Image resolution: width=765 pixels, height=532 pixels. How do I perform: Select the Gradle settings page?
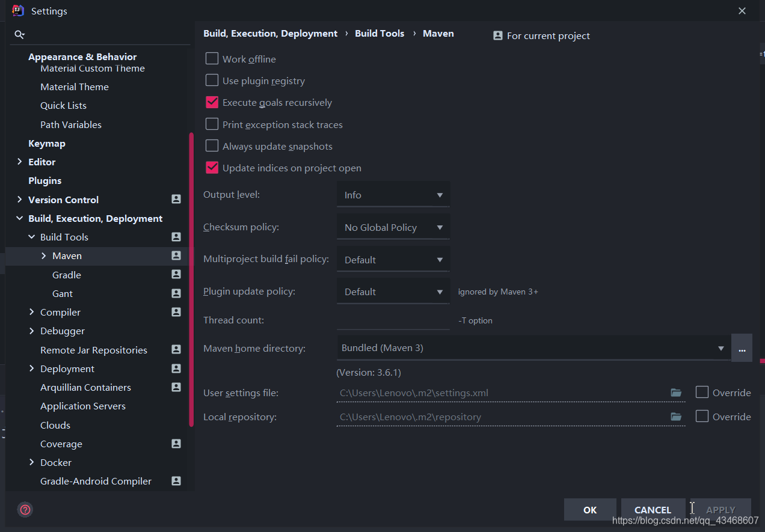(67, 275)
